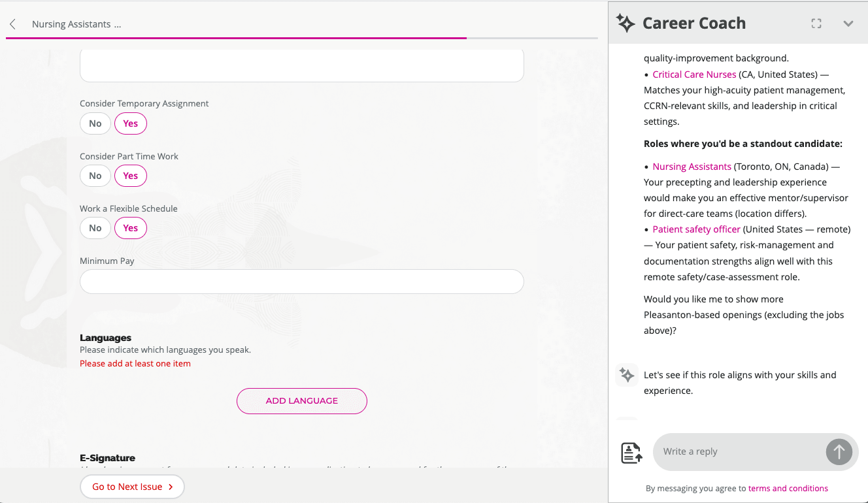The image size is (868, 503).
Task: Enable Yes for Work a Flexible Schedule
Action: coord(130,228)
